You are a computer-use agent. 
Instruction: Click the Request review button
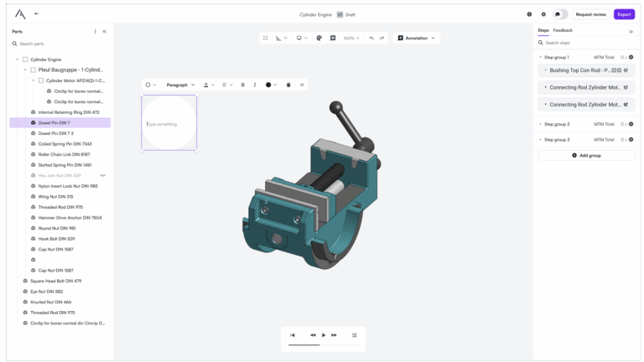coord(590,14)
